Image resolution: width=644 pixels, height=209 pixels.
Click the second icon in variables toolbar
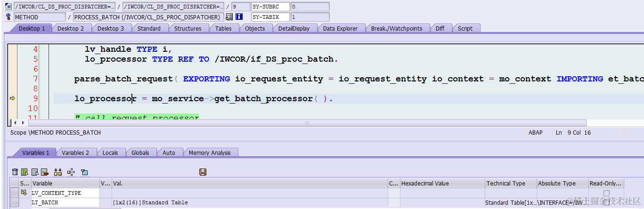(x=24, y=172)
